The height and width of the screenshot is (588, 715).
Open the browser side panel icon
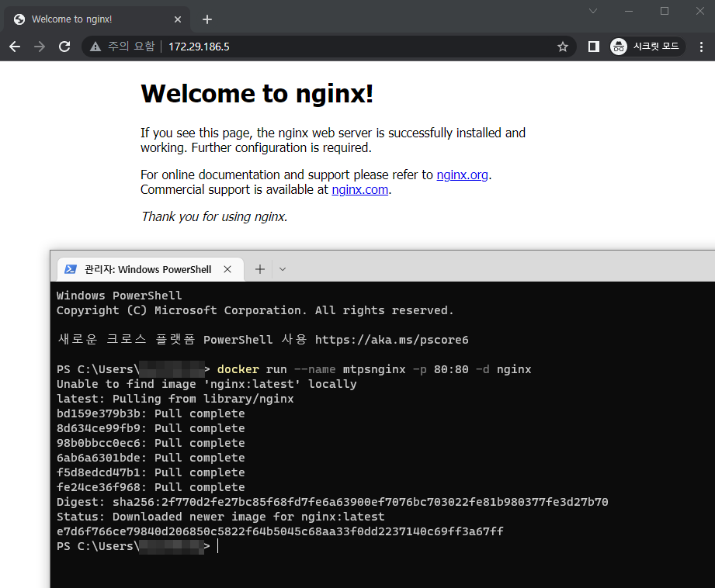pos(594,47)
